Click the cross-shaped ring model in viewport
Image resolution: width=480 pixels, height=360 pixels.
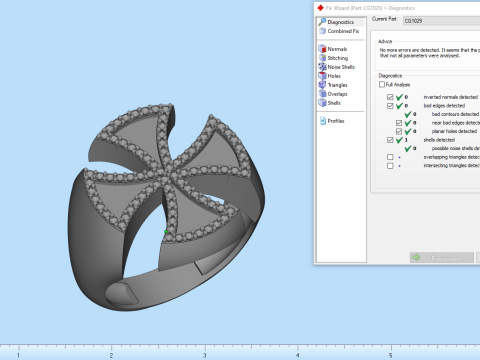[166, 207]
